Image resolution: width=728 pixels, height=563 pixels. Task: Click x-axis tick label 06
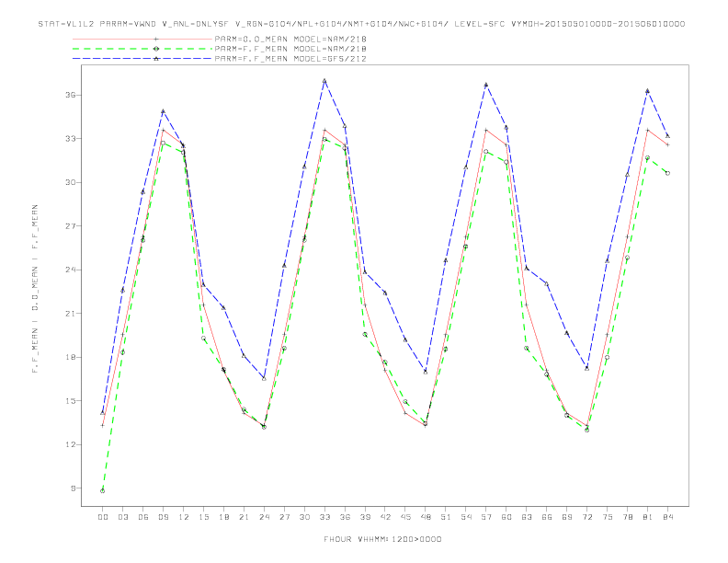click(x=143, y=517)
